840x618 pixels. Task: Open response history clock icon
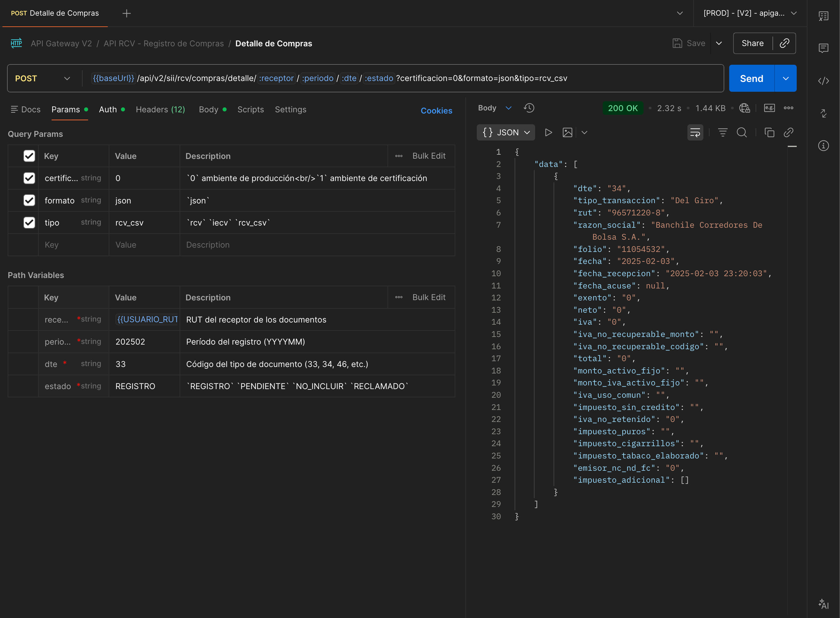coord(529,108)
